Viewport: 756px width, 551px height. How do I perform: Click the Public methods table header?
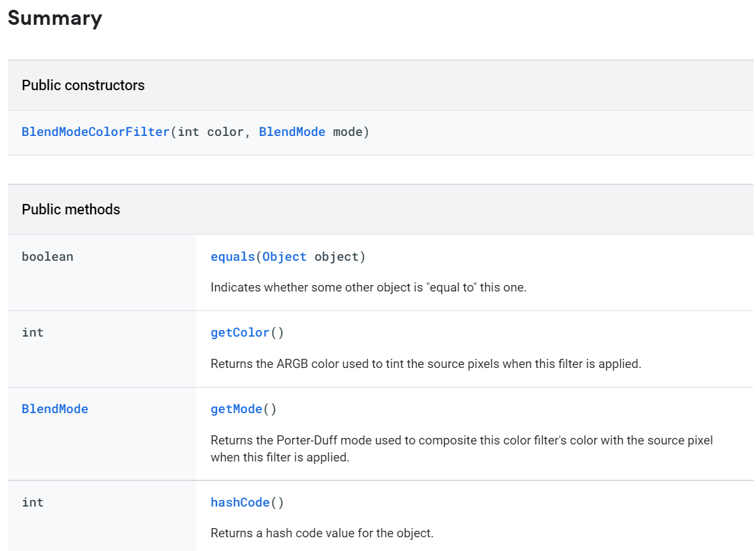pyautogui.click(x=71, y=210)
